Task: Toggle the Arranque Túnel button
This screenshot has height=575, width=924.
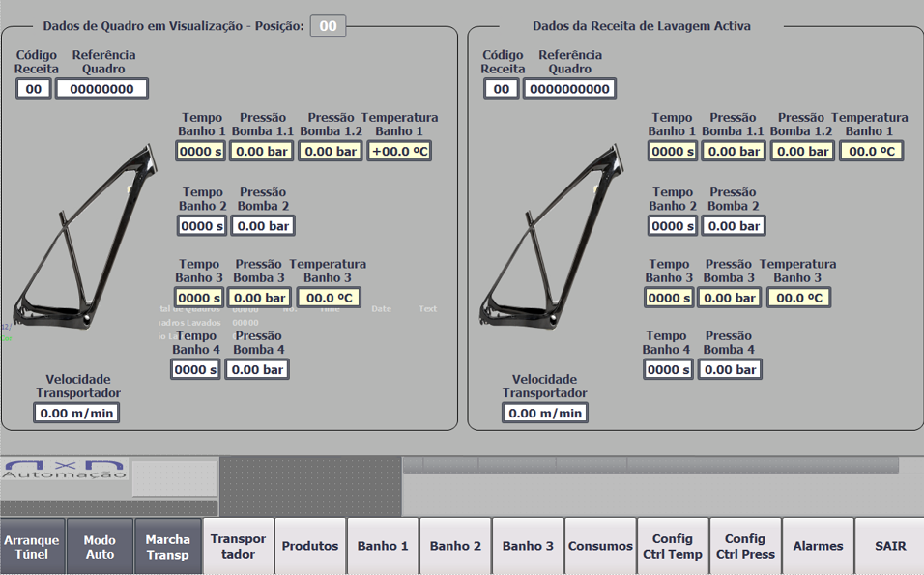Action: [x=32, y=547]
